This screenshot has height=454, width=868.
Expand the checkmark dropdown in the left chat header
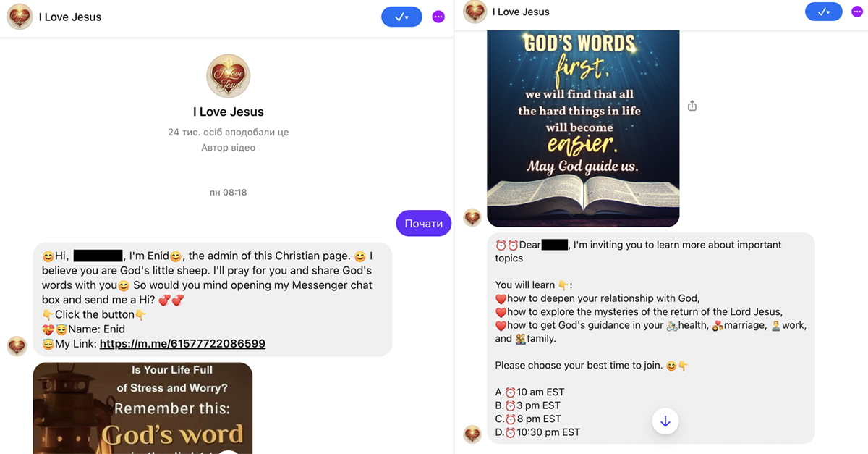tap(401, 17)
